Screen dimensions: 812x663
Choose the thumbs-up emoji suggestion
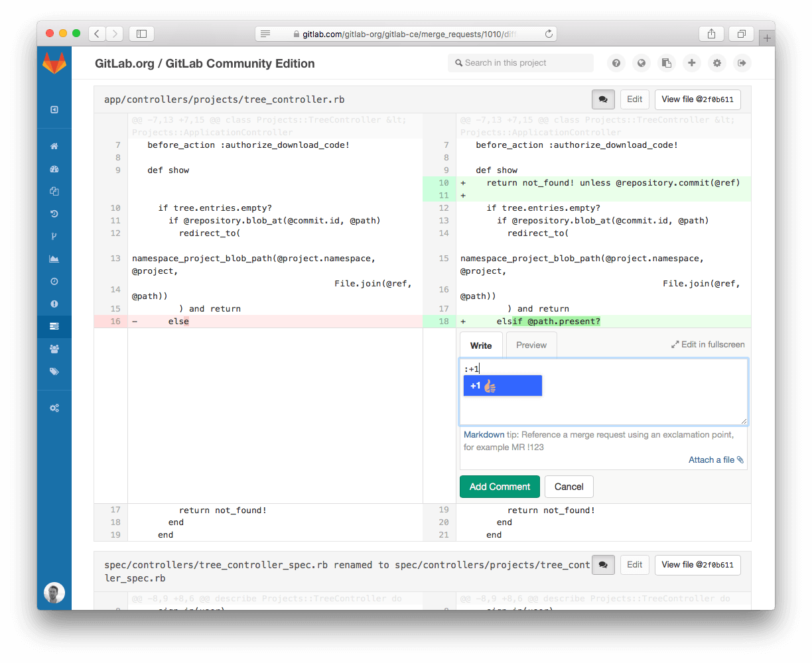[x=502, y=385]
